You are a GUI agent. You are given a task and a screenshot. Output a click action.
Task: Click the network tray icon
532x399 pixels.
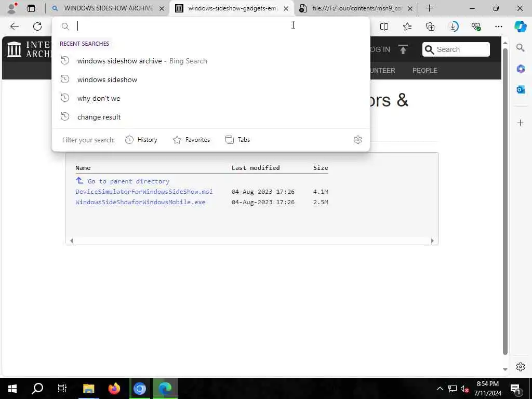pos(453,389)
